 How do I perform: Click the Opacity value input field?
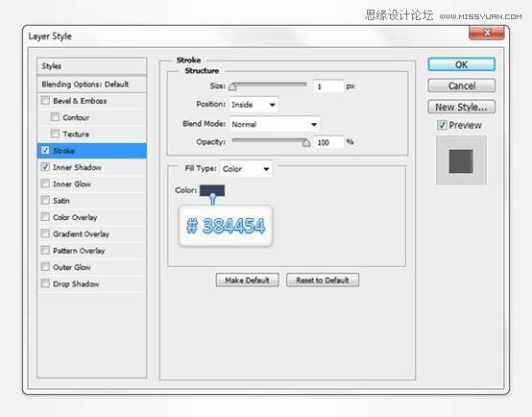(x=328, y=142)
